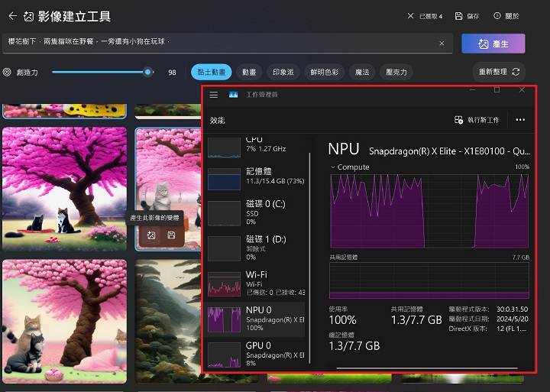This screenshot has width=550, height=392.
Task: Open the tabby cats under the pink tree image
Action: tap(64, 321)
